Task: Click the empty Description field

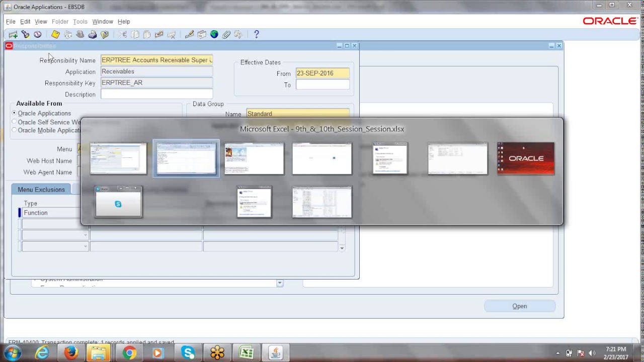Action: pyautogui.click(x=156, y=94)
